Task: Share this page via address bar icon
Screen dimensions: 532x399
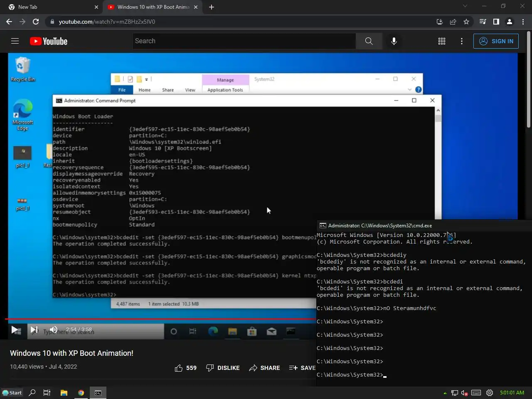Action: click(x=453, y=22)
